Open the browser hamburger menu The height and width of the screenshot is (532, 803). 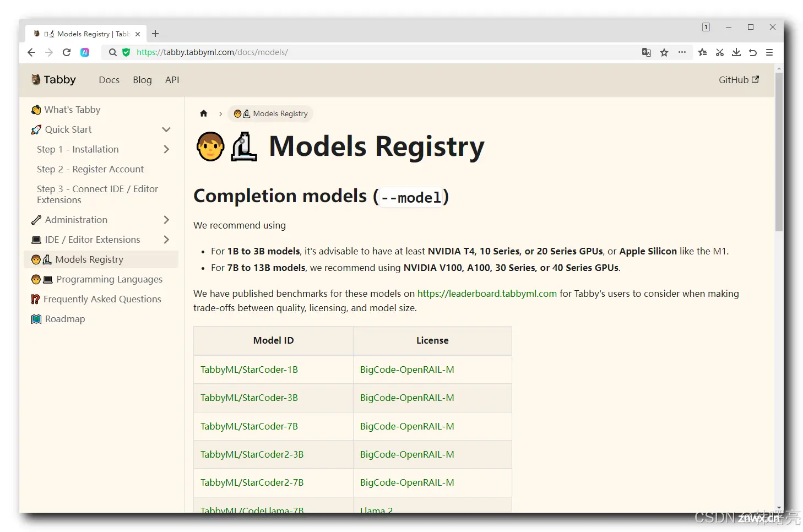[x=769, y=52]
